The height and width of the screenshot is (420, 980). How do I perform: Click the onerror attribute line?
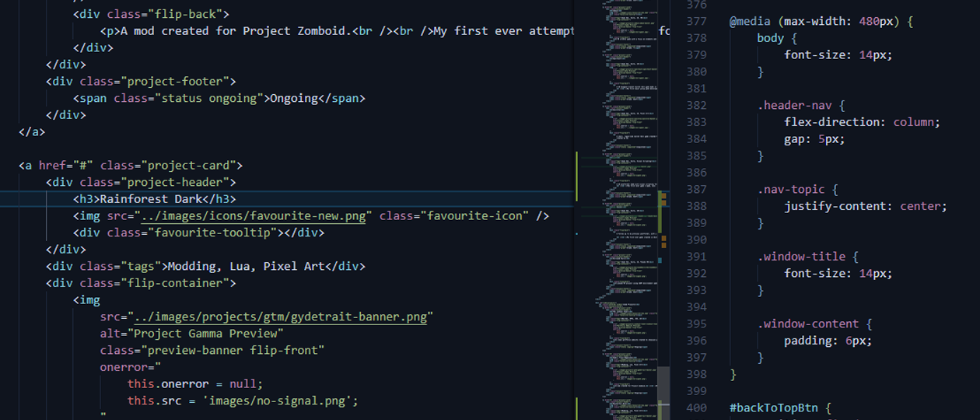tap(130, 367)
